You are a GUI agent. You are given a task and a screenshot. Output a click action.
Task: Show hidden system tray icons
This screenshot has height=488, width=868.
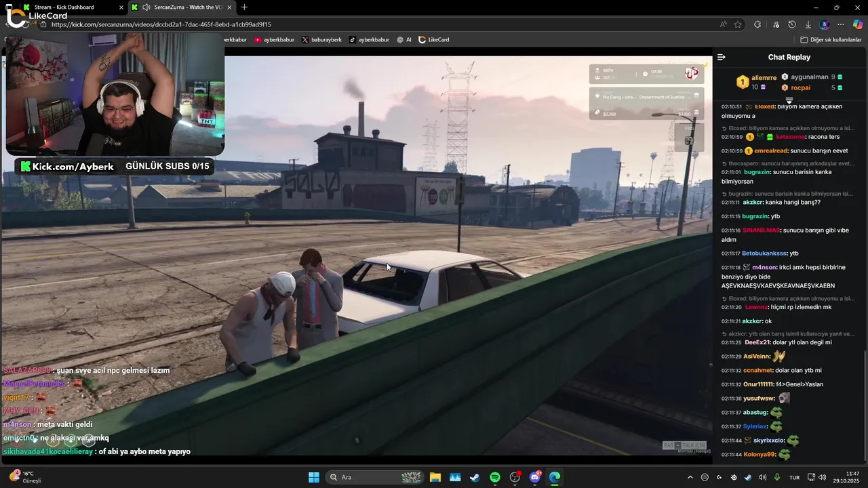coord(690,477)
